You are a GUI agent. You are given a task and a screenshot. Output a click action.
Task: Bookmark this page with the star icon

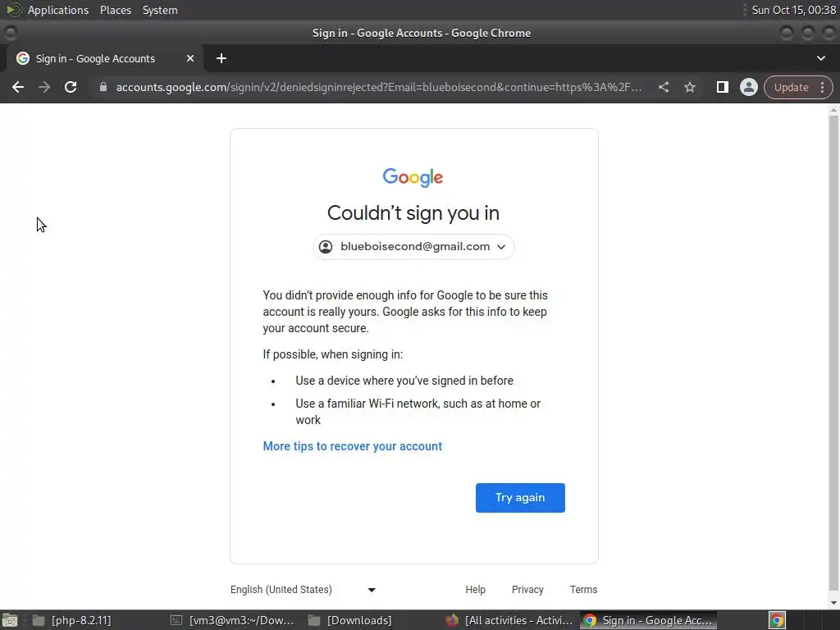click(x=689, y=87)
